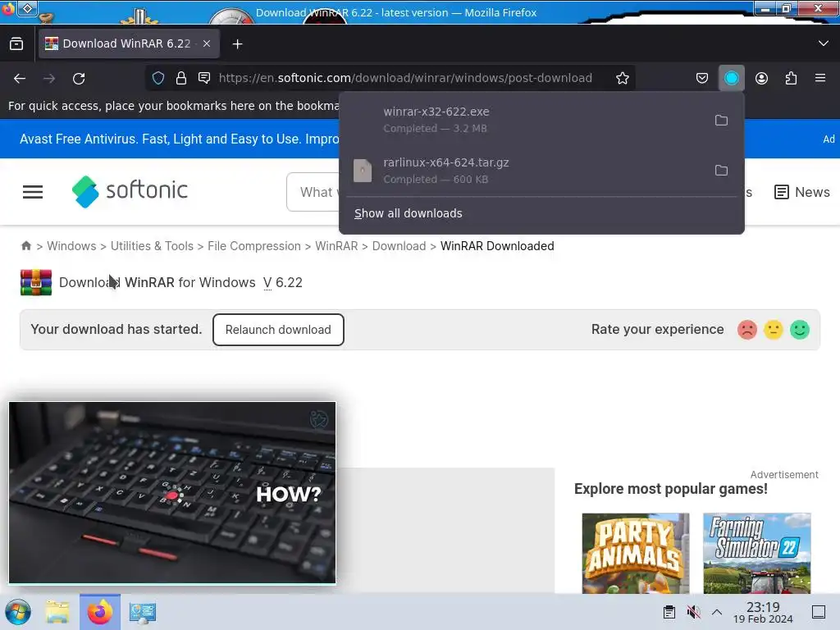Rate experience with sad red face

point(746,330)
